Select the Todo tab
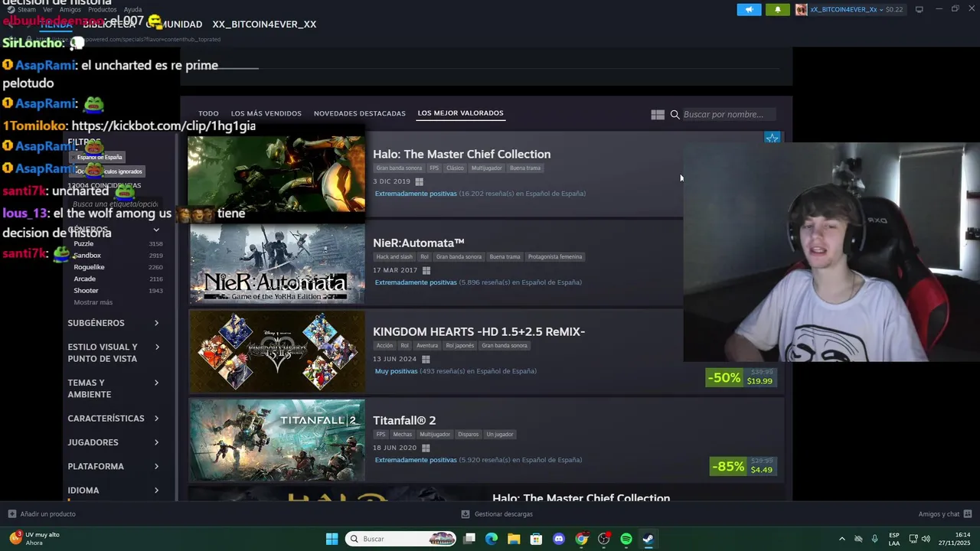Viewport: 980px width, 551px height. tap(208, 113)
